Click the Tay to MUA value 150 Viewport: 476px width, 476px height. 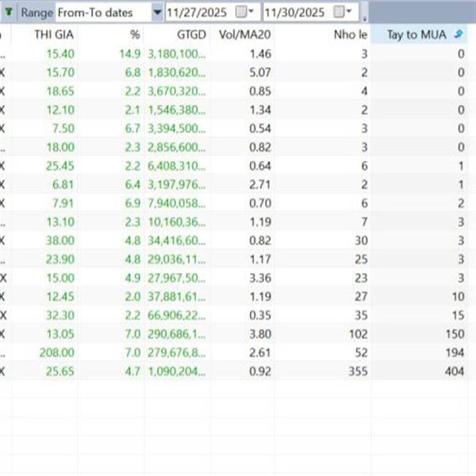(x=455, y=334)
